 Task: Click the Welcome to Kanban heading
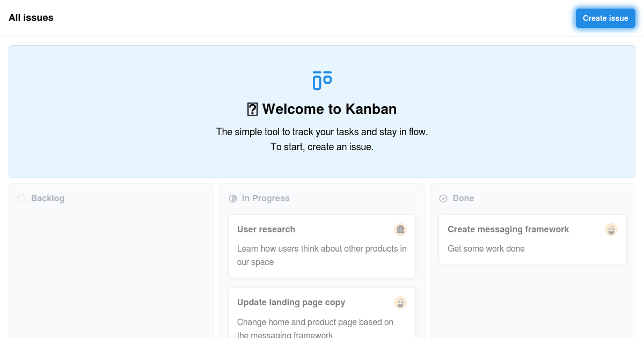tap(322, 109)
